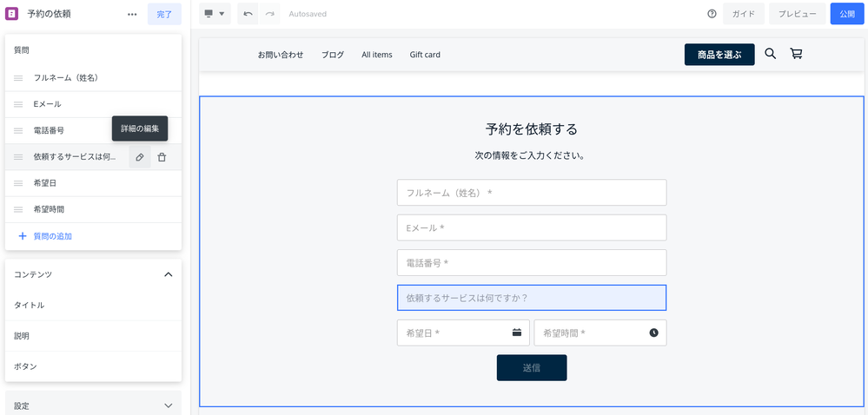Open the search magnifier in store header

tap(770, 54)
